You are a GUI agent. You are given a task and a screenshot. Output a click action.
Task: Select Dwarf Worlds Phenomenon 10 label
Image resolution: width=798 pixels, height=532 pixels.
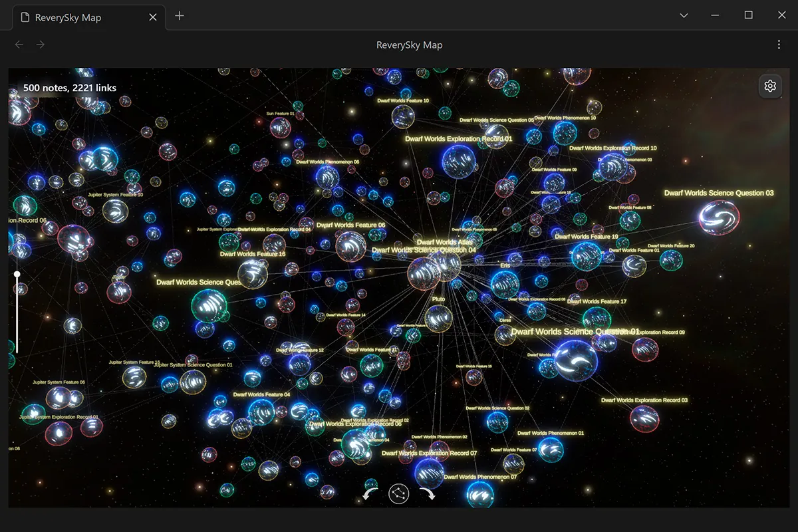point(565,118)
